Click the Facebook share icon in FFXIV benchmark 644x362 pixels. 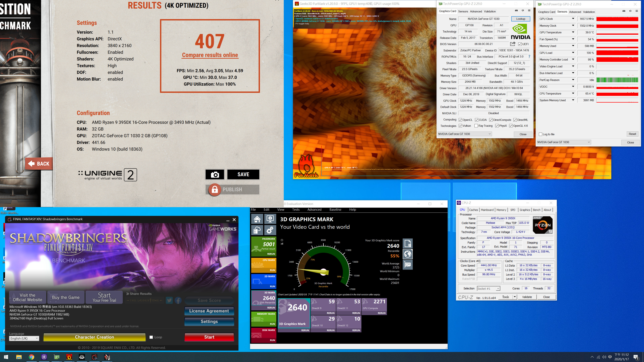[178, 300]
